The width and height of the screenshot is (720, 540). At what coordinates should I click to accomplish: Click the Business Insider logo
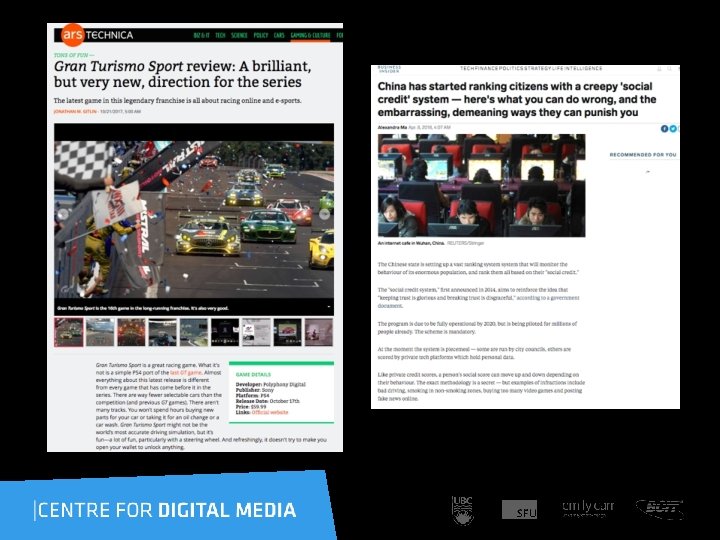[389, 69]
